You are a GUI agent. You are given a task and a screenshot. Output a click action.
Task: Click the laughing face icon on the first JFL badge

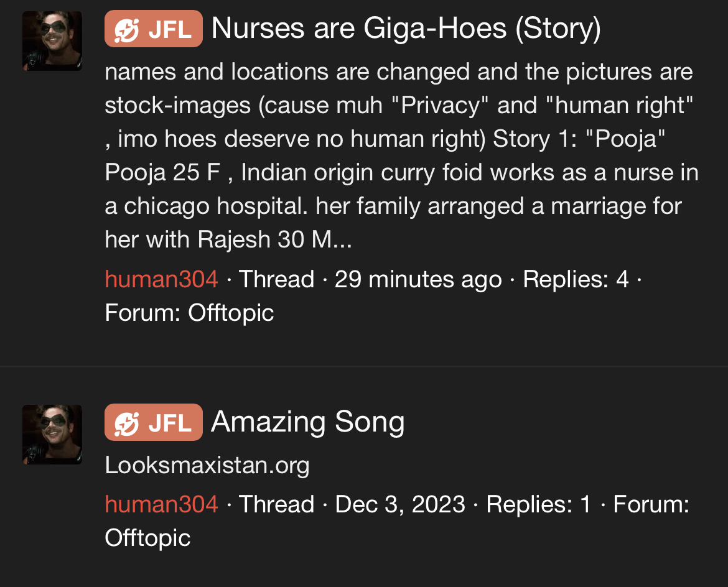pyautogui.click(x=127, y=29)
